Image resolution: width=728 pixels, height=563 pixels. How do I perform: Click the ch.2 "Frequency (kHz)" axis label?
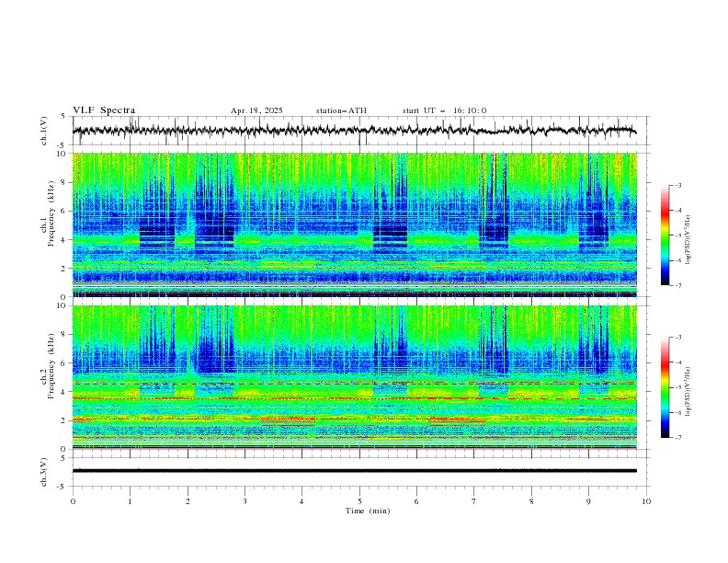pyautogui.click(x=51, y=365)
